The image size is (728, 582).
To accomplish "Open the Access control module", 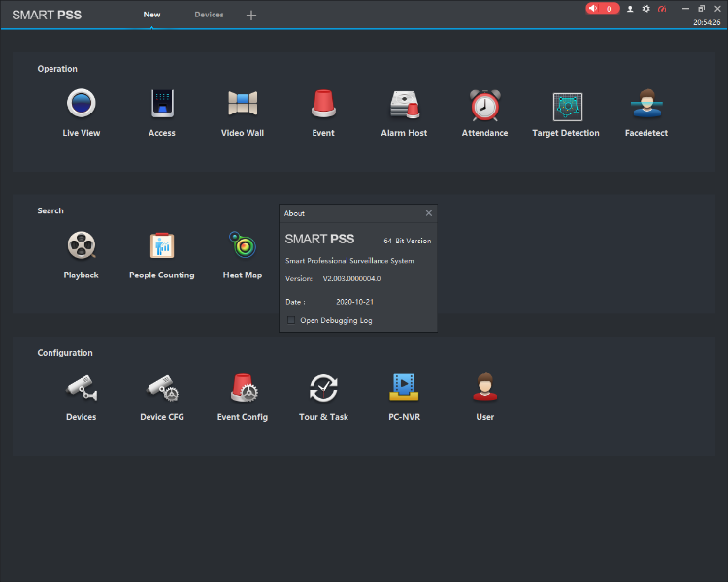I will tap(162, 113).
